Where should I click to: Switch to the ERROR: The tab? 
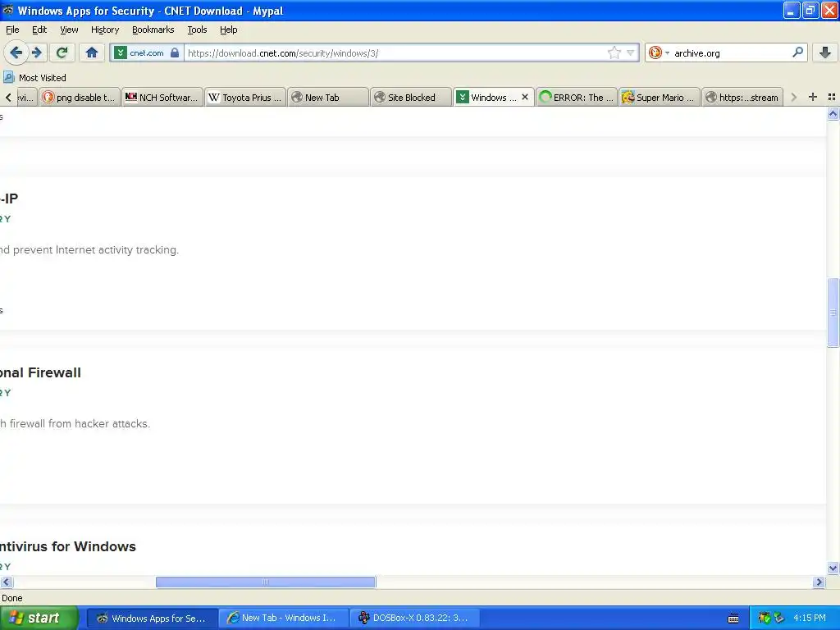577,97
